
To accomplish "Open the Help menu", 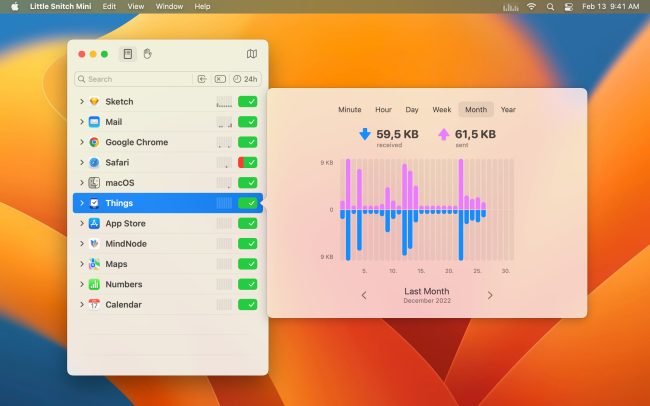I will coord(202,7).
